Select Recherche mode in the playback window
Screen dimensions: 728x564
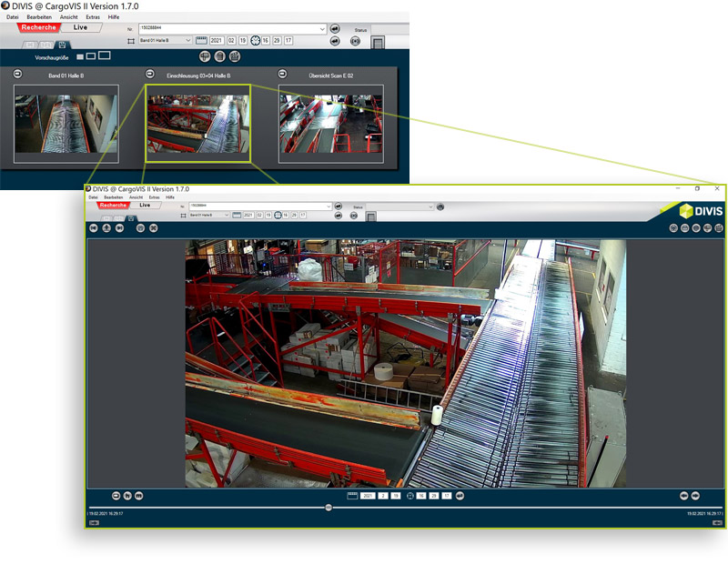[113, 206]
